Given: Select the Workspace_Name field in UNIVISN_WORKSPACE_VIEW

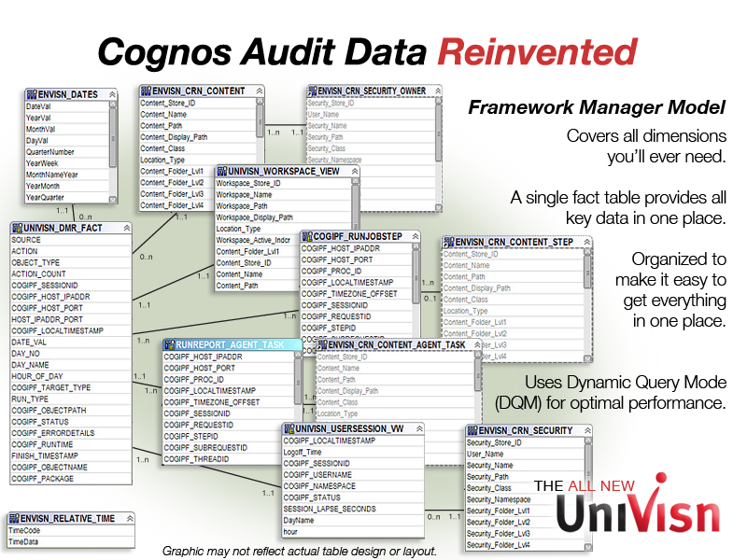Looking at the screenshot, I should tap(247, 195).
